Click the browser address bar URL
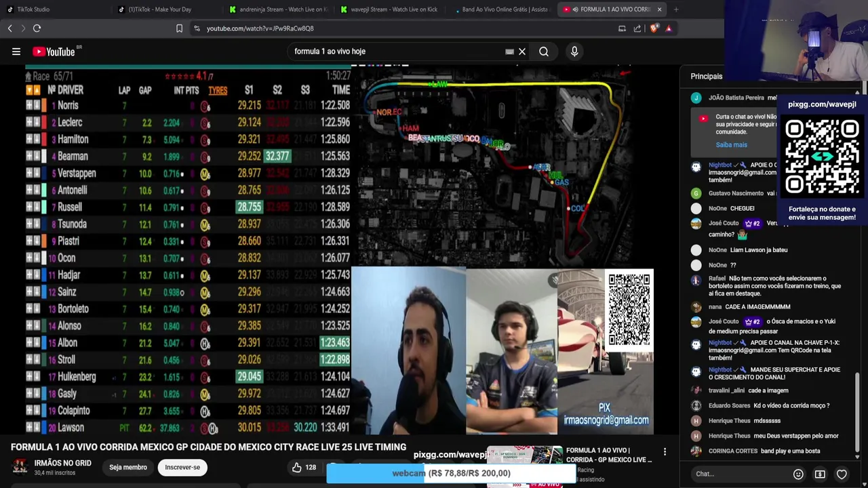868x488 pixels. point(260,28)
